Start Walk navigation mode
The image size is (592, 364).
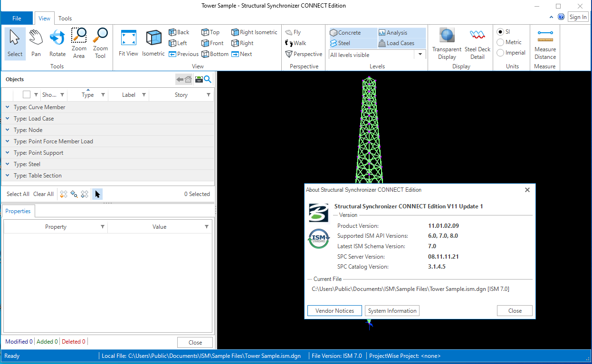296,43
